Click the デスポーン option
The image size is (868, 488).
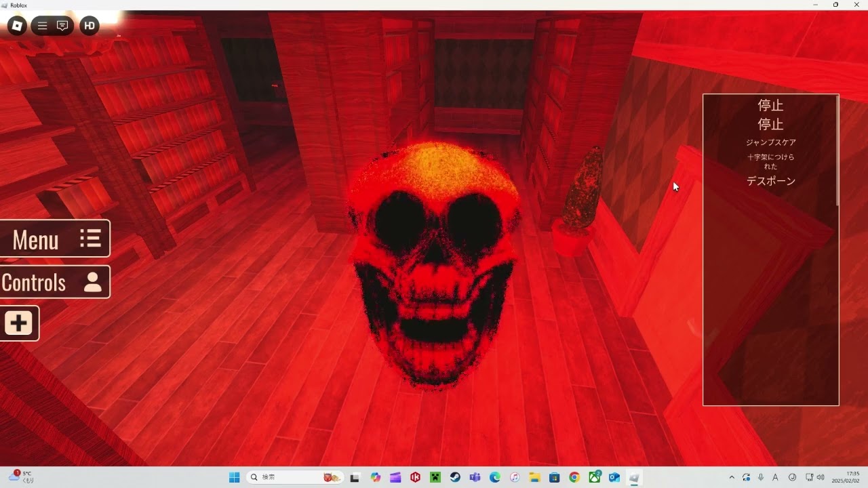point(771,181)
